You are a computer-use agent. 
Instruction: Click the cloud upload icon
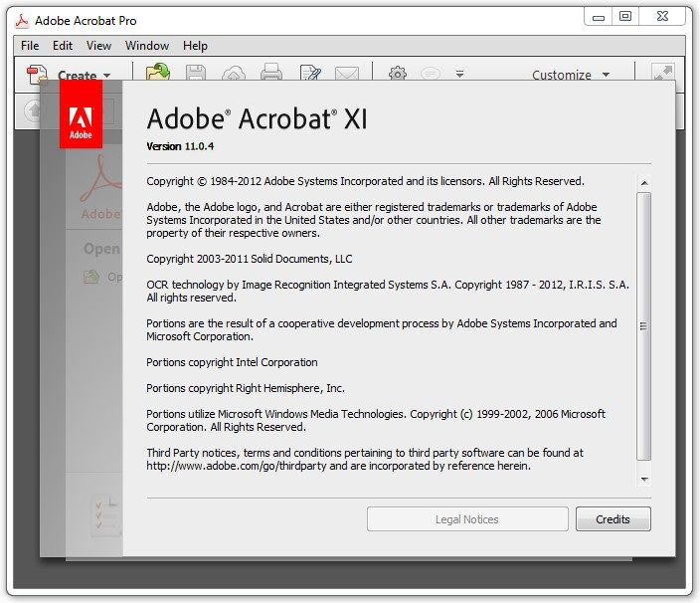tap(234, 74)
